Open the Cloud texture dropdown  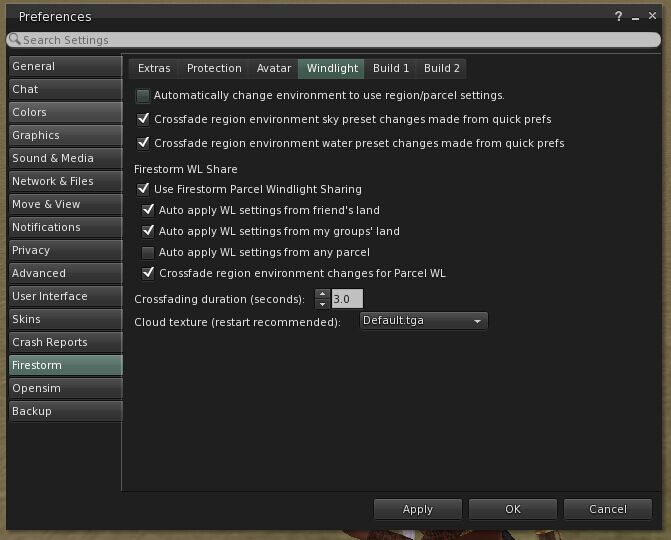pos(424,320)
